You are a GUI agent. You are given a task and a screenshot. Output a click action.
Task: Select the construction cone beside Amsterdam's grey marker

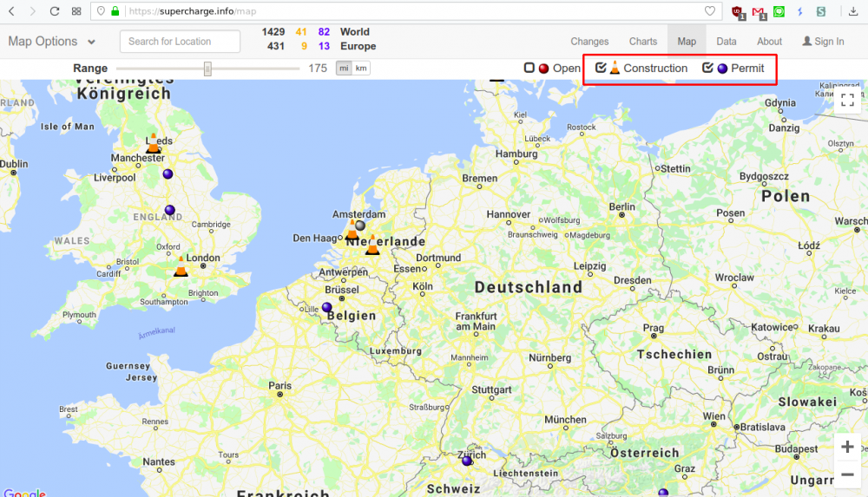click(352, 229)
